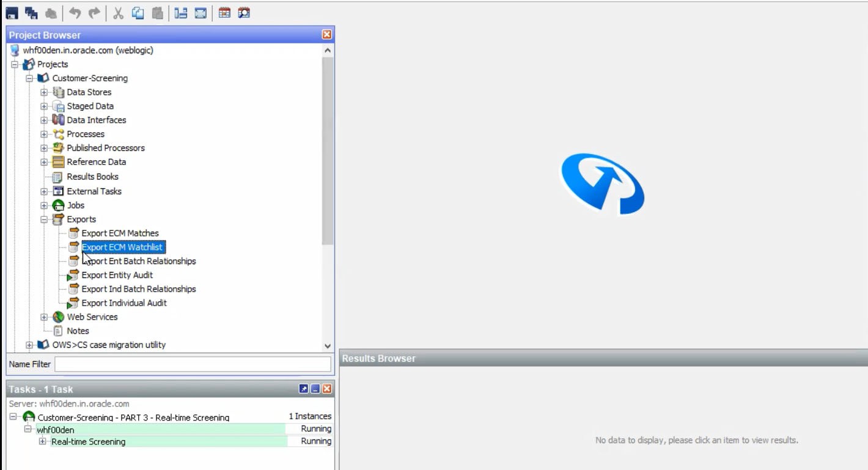Collapse the Customer-Screening project
This screenshot has height=470, width=868.
pos(29,78)
